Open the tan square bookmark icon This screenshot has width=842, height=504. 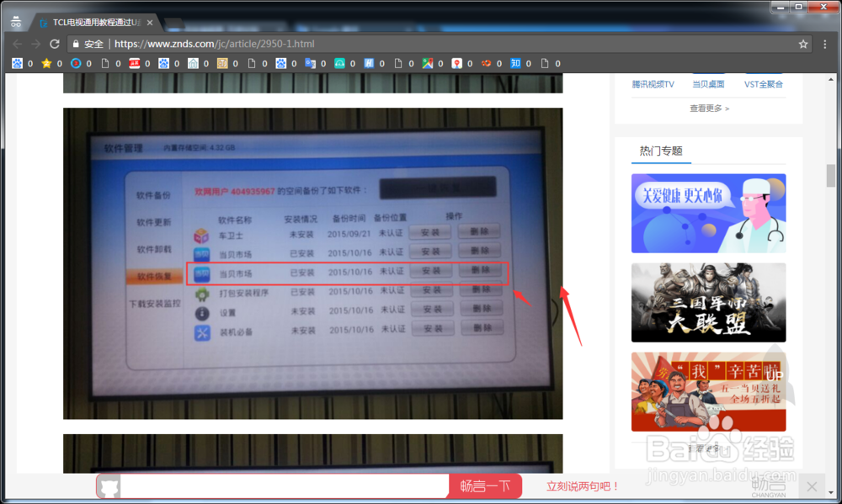pyautogui.click(x=222, y=63)
